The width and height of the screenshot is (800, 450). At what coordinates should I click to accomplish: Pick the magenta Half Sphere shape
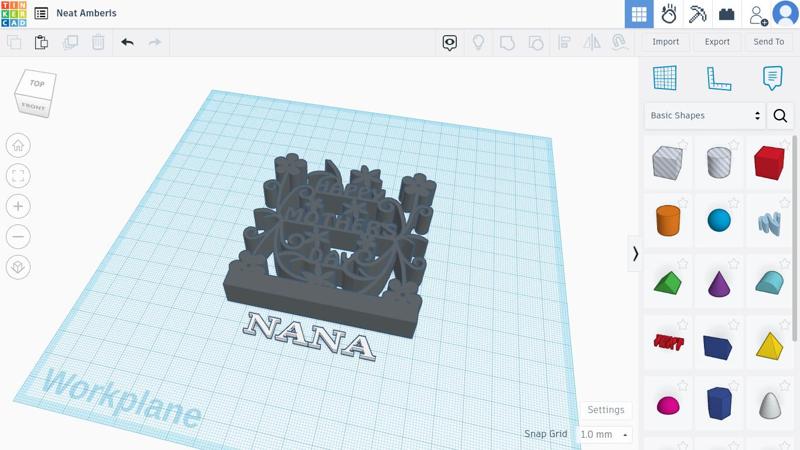pos(668,405)
